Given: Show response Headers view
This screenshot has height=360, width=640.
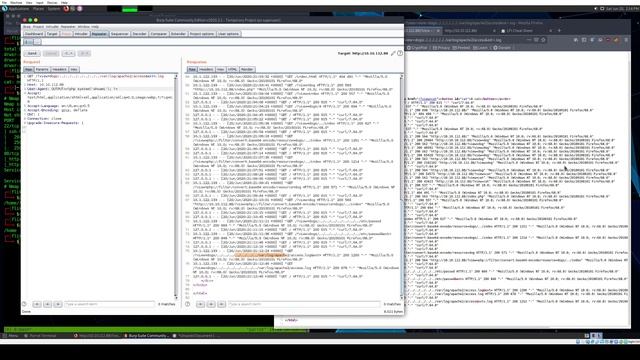Looking at the screenshot, I should [206, 70].
